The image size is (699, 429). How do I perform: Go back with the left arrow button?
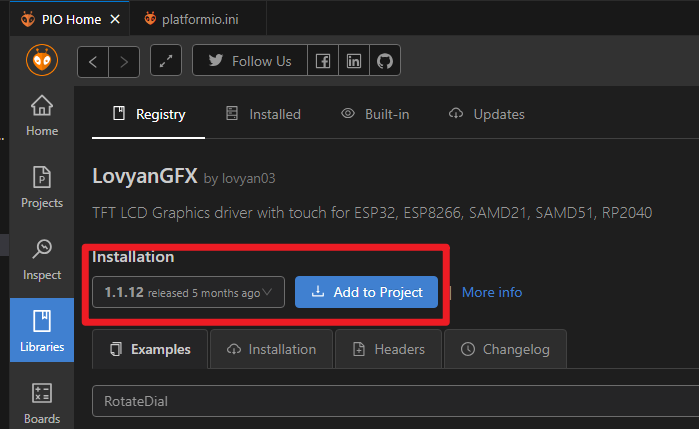coord(93,62)
